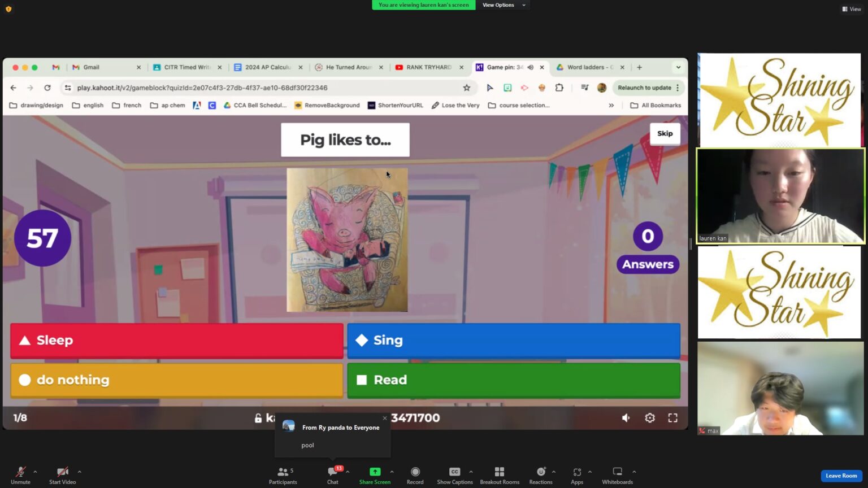Screen dimensions: 868x488
Task: Open Whiteboards in Zoom
Action: click(617, 475)
